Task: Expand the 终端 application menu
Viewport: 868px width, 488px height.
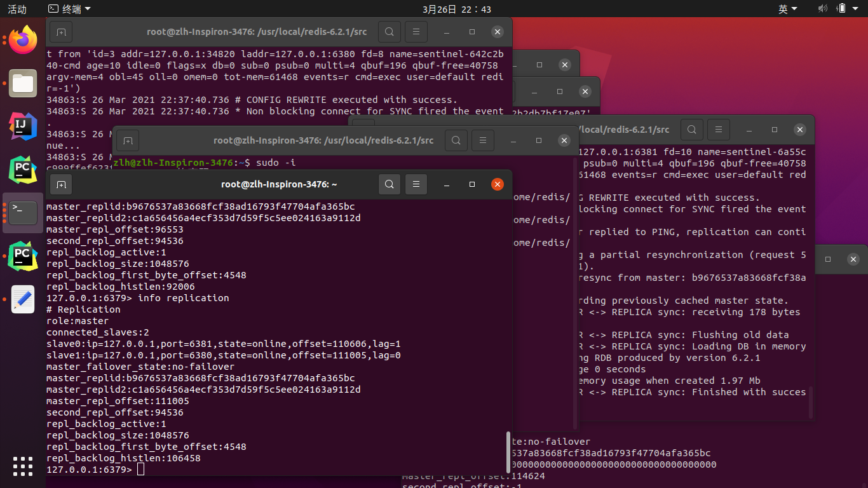Action: 69,9
